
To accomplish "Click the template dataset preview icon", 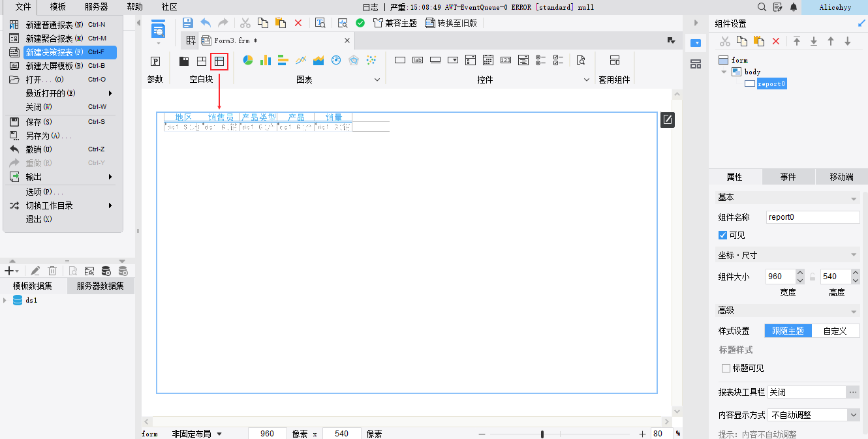I will (x=73, y=271).
